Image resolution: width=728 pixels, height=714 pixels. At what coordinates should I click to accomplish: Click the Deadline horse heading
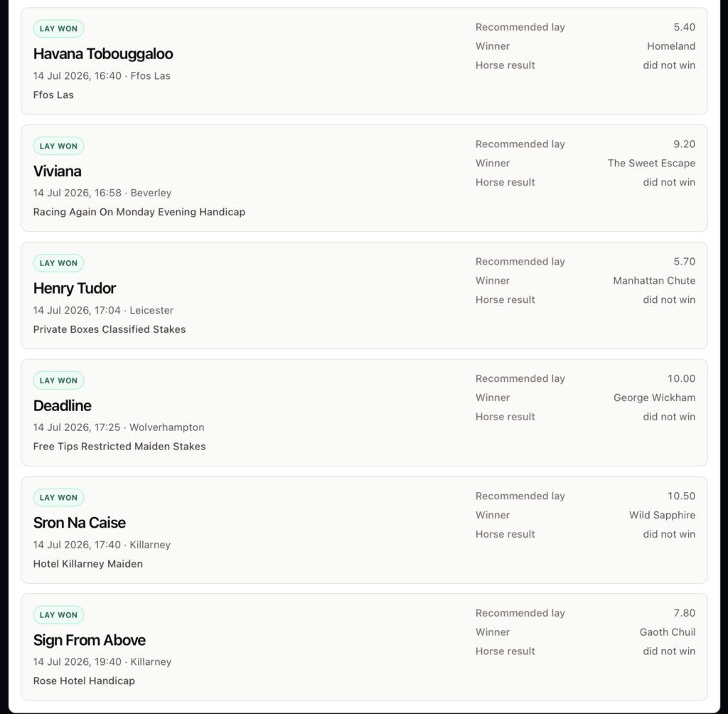click(63, 405)
